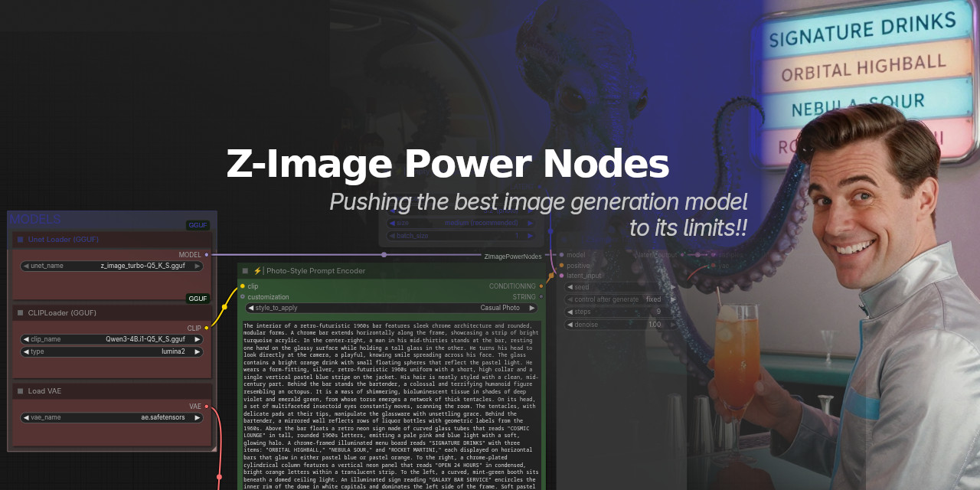
Task: Click the MODEL output socket on Unet Loader
Action: (205, 254)
